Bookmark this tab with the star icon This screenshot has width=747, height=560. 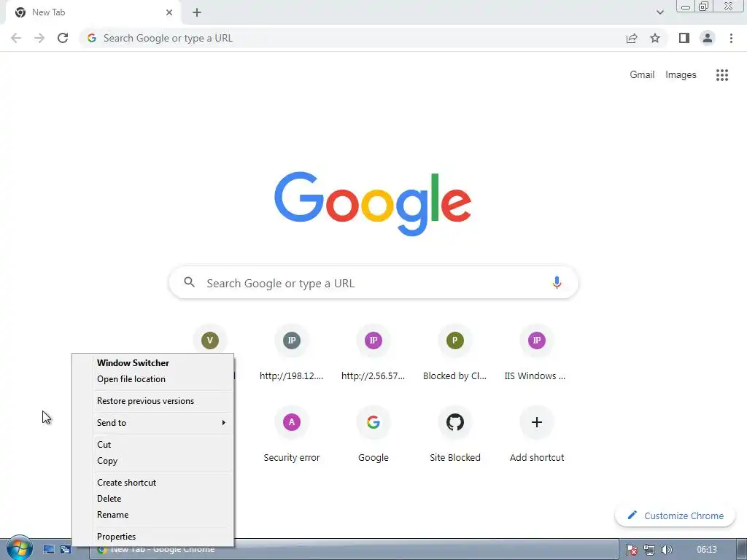click(655, 38)
